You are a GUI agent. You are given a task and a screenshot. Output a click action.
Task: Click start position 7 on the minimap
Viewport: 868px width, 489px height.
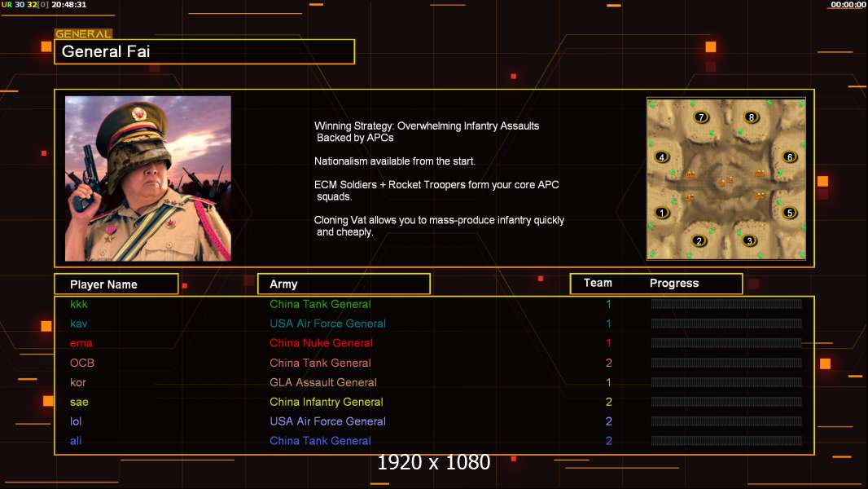(701, 117)
